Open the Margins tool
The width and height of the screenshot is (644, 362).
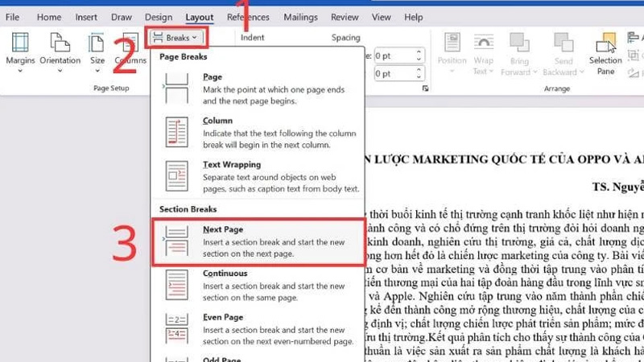click(20, 48)
